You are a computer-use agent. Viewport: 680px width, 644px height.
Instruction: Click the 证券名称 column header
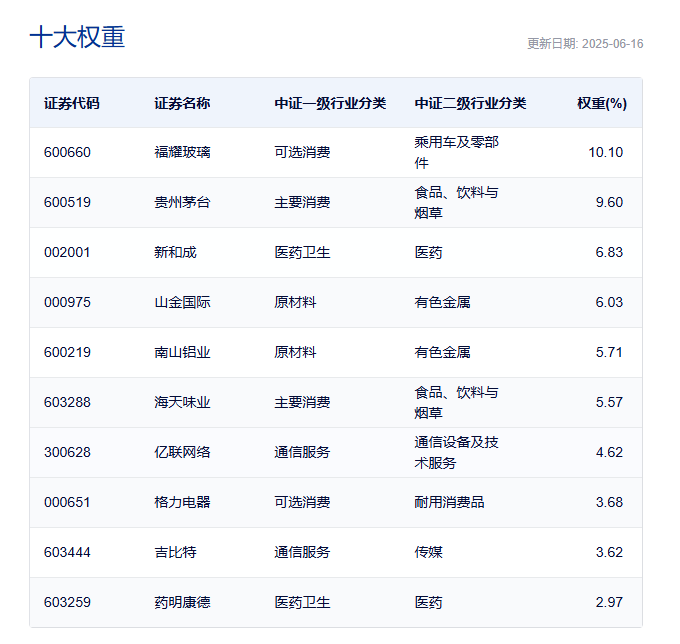pos(182,103)
